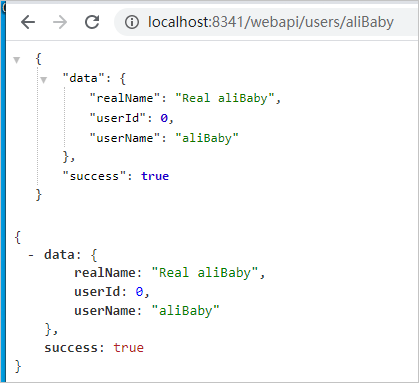Collapse the root JSON object triangle
This screenshot has height=383, width=419.
point(17,60)
